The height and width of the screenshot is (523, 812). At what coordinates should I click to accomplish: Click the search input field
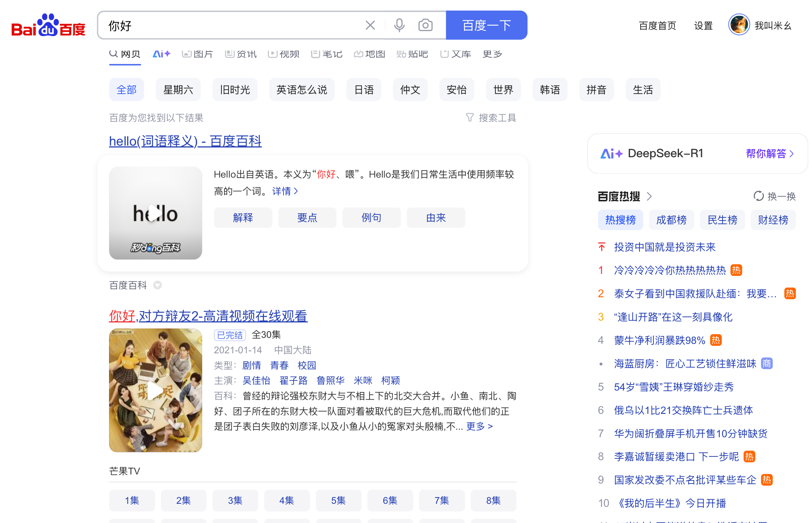pos(233,25)
